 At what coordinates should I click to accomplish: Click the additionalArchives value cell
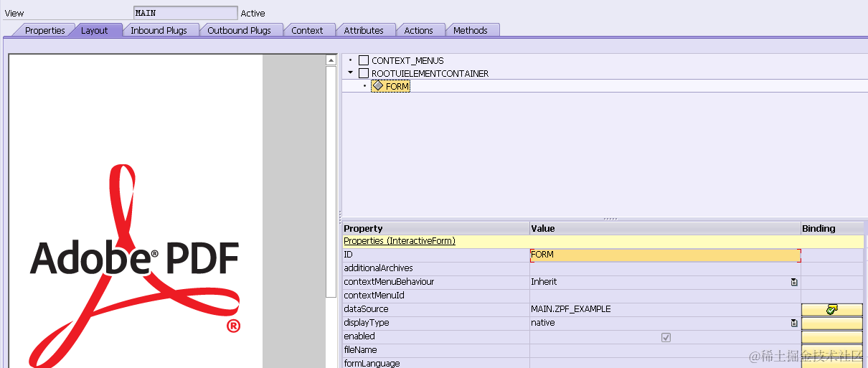[665, 268]
